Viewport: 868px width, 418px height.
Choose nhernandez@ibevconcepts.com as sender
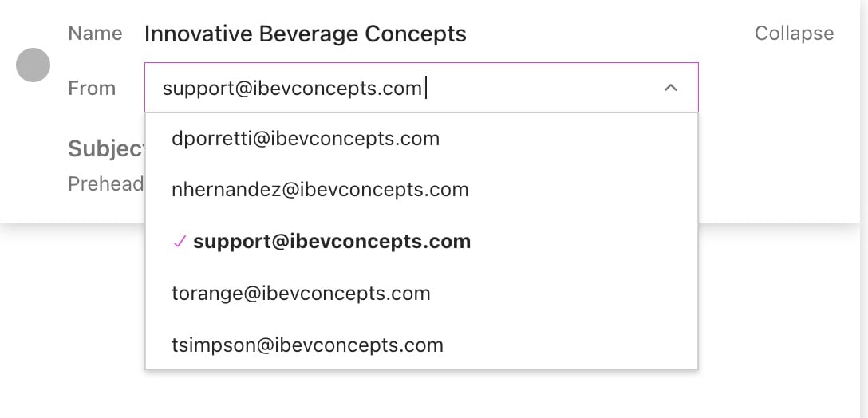tap(320, 190)
